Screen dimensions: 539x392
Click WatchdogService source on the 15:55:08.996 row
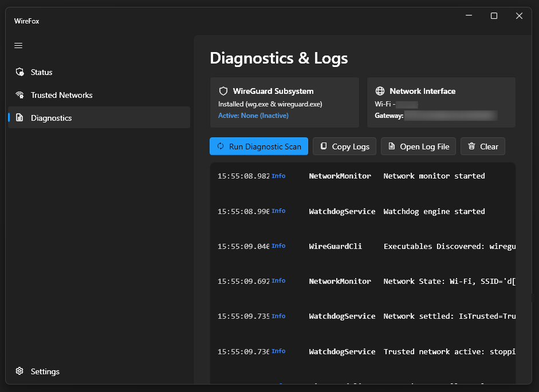pyautogui.click(x=342, y=211)
